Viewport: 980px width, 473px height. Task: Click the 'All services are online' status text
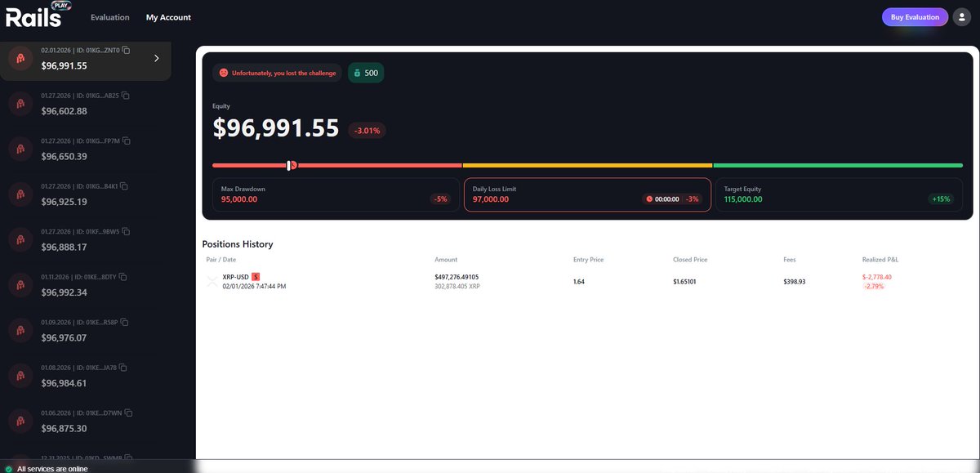(52, 469)
